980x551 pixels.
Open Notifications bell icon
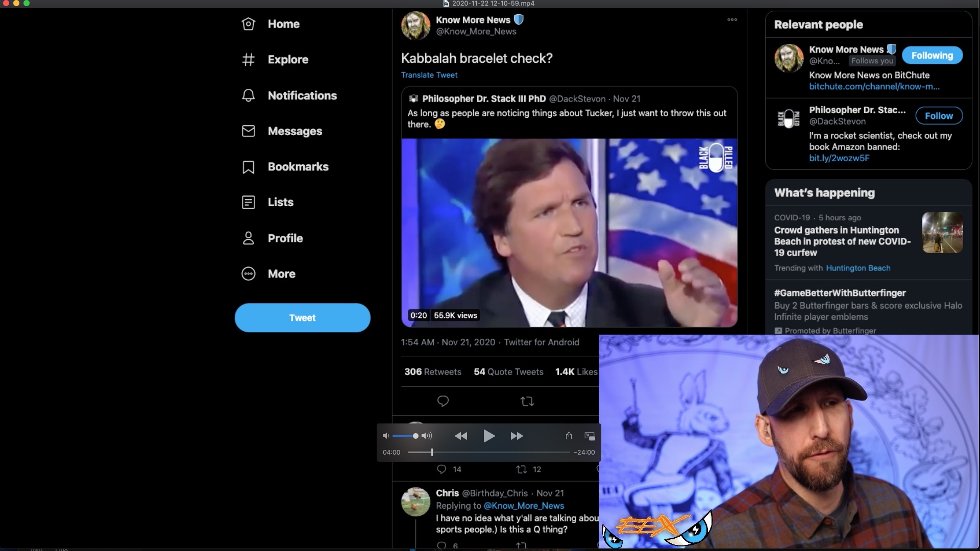(249, 95)
